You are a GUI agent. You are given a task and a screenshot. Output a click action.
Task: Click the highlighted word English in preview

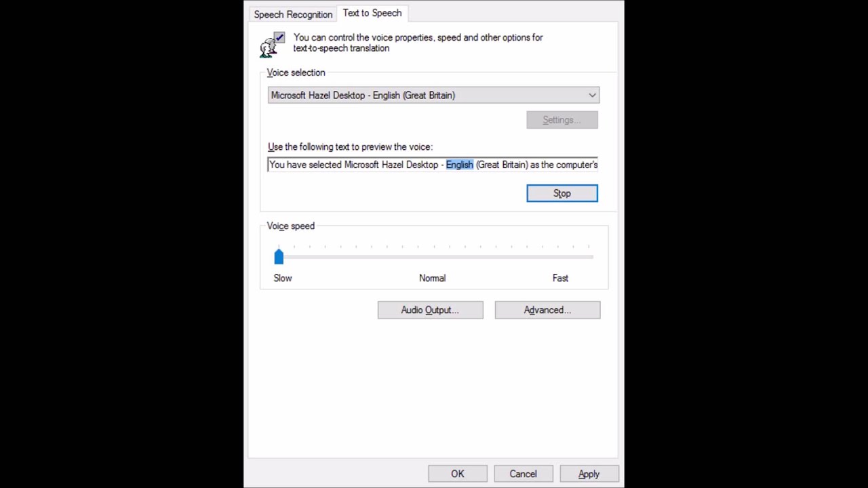coord(460,165)
